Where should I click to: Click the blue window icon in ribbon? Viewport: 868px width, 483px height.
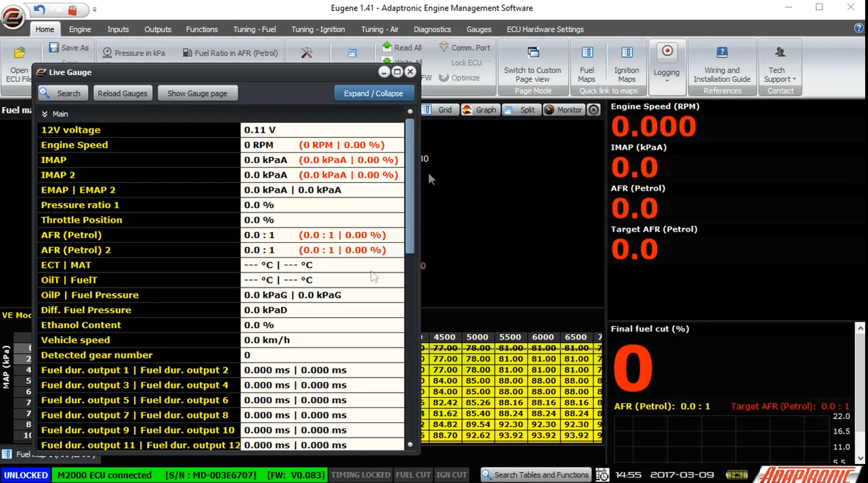[x=352, y=53]
